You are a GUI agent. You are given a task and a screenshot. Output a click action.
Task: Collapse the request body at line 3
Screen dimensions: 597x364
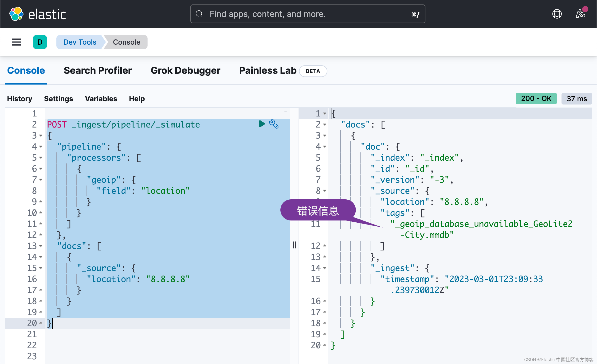click(x=40, y=136)
